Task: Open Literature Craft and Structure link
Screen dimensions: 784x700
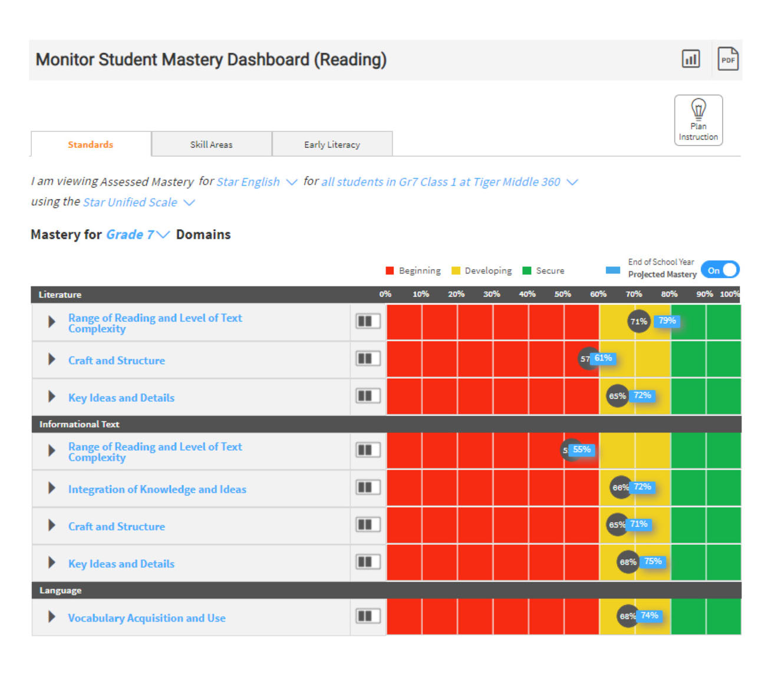Action: [x=117, y=360]
